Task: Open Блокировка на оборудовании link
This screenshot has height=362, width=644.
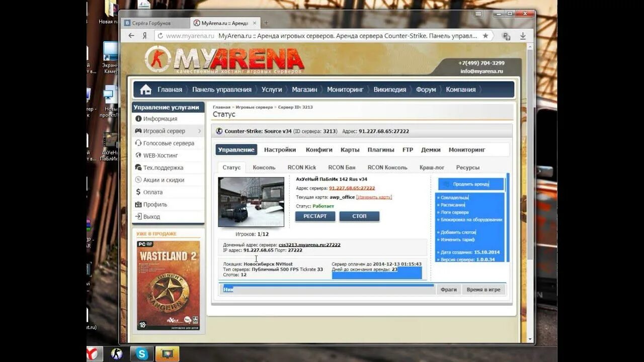Action: click(x=471, y=220)
